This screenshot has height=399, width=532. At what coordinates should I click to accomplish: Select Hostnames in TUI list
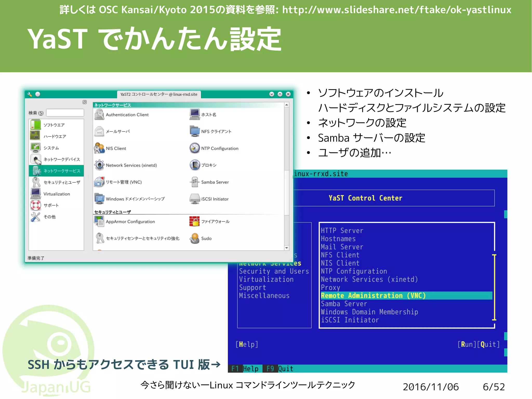click(x=338, y=239)
